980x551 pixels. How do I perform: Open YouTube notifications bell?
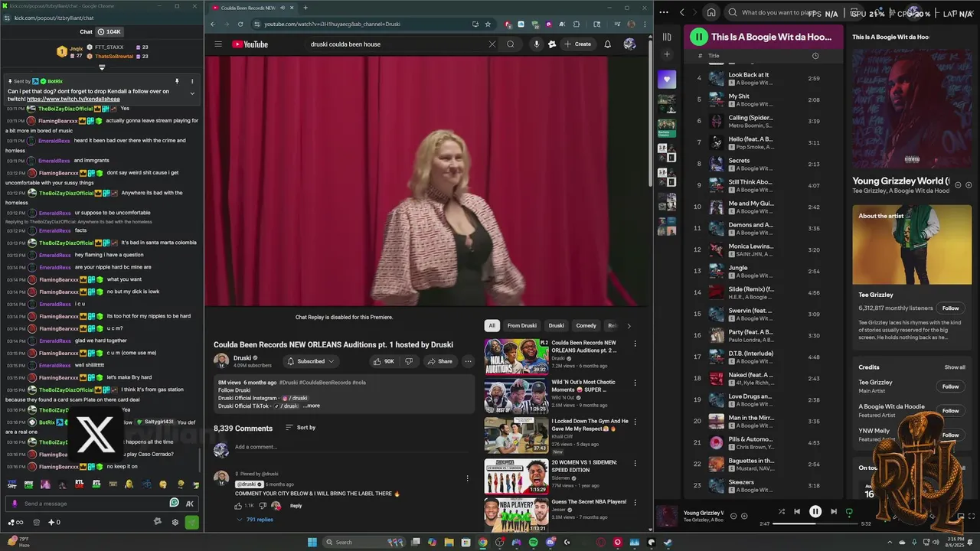607,44
